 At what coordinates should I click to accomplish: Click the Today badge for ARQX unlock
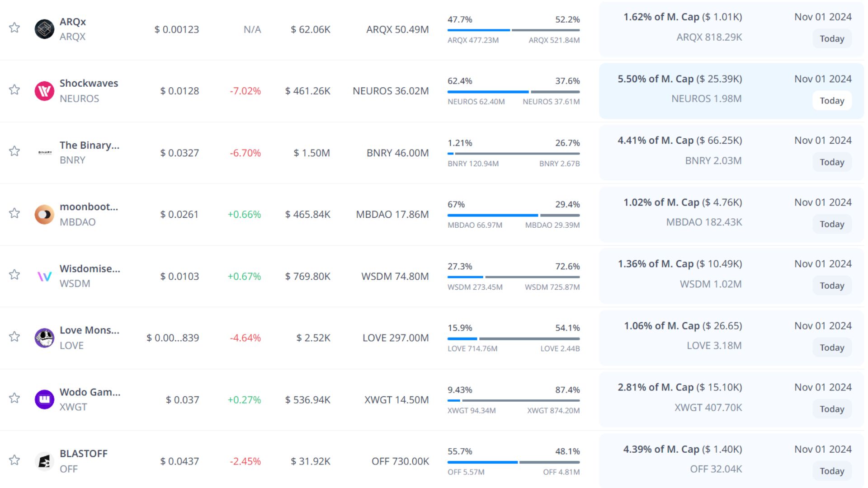click(x=832, y=39)
